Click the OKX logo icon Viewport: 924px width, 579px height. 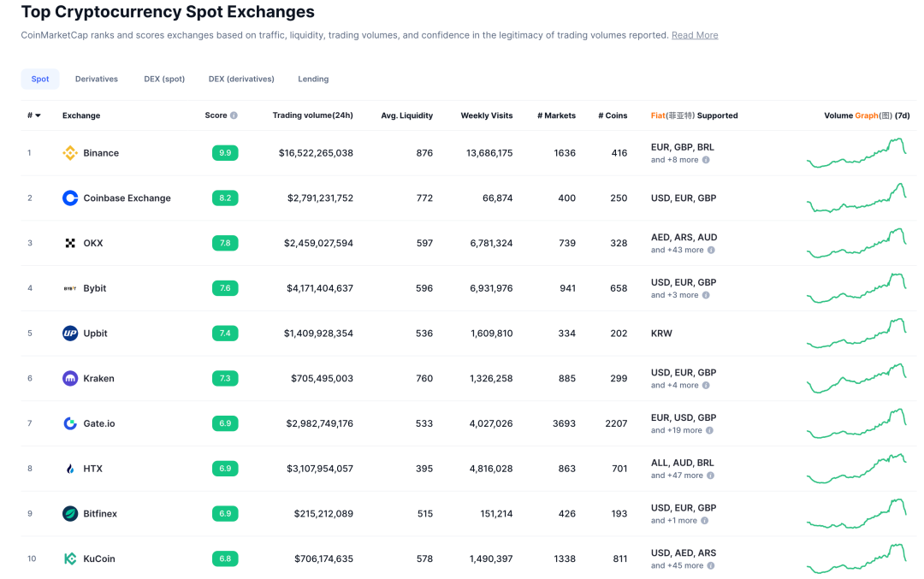pos(70,243)
